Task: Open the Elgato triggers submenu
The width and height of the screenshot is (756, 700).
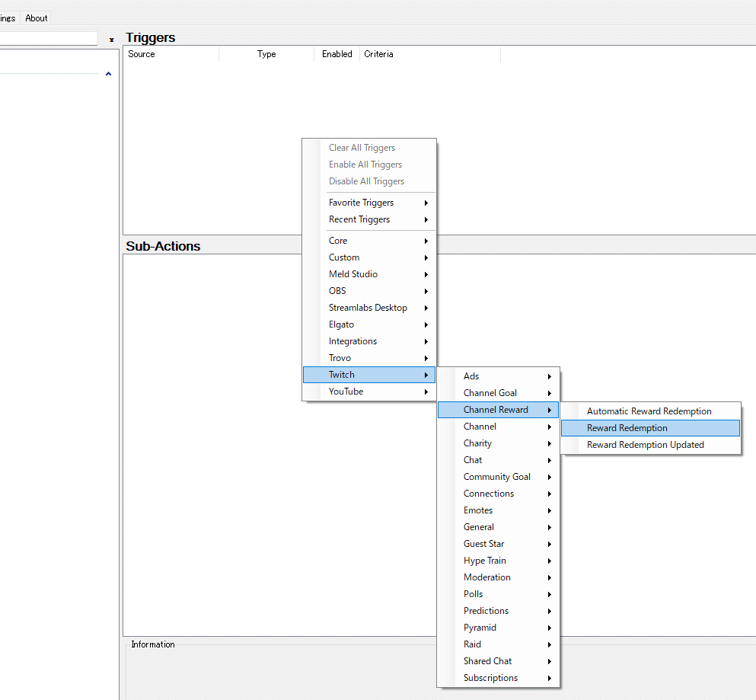Action: click(369, 324)
